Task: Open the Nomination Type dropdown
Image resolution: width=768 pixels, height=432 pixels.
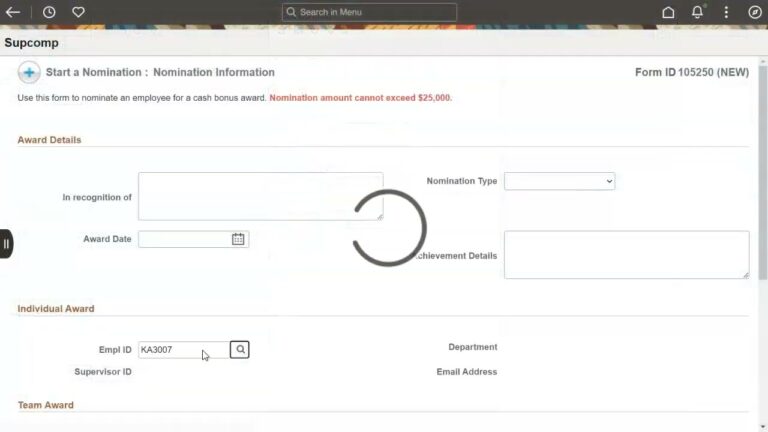Action: pyautogui.click(x=559, y=181)
